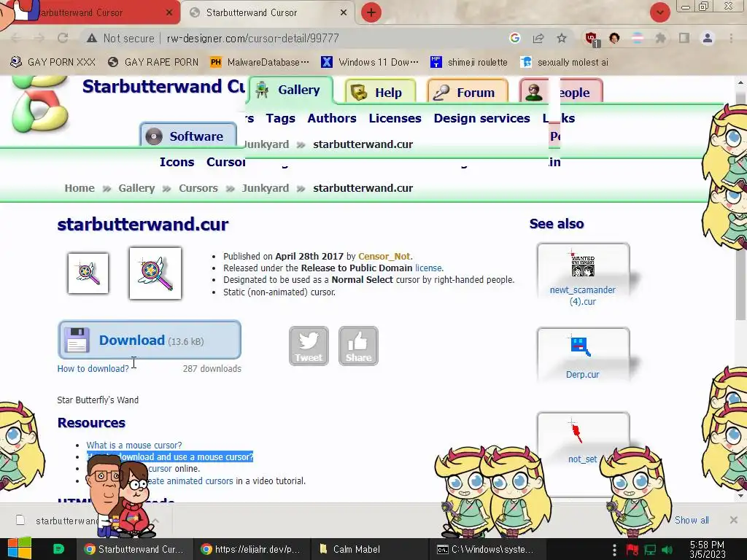
Task: Share this page via the share icon
Action: pos(538,38)
